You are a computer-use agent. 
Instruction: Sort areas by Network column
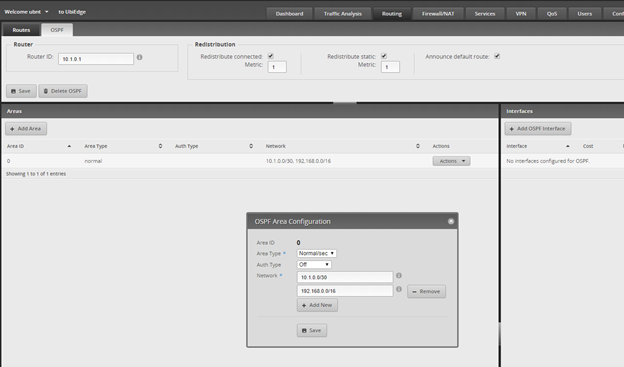[x=343, y=146]
